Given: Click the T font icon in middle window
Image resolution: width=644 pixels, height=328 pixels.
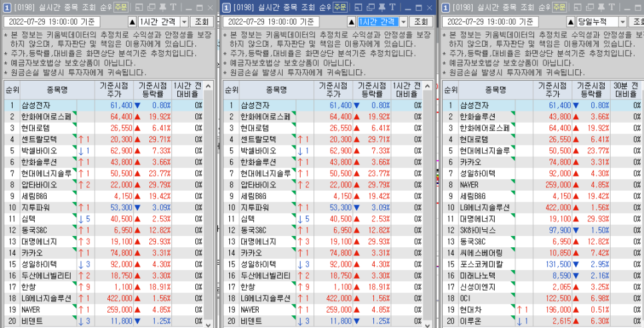Looking at the screenshot, I should click(x=392, y=7).
